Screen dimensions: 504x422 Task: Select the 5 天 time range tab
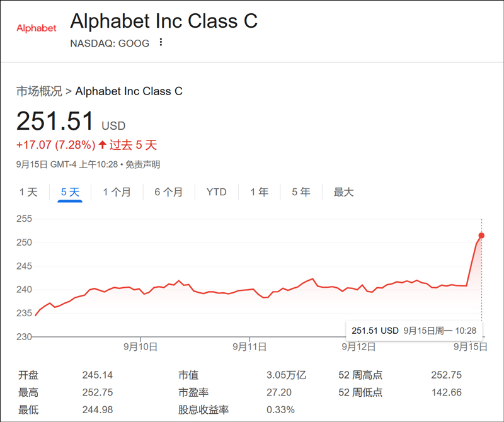(70, 192)
